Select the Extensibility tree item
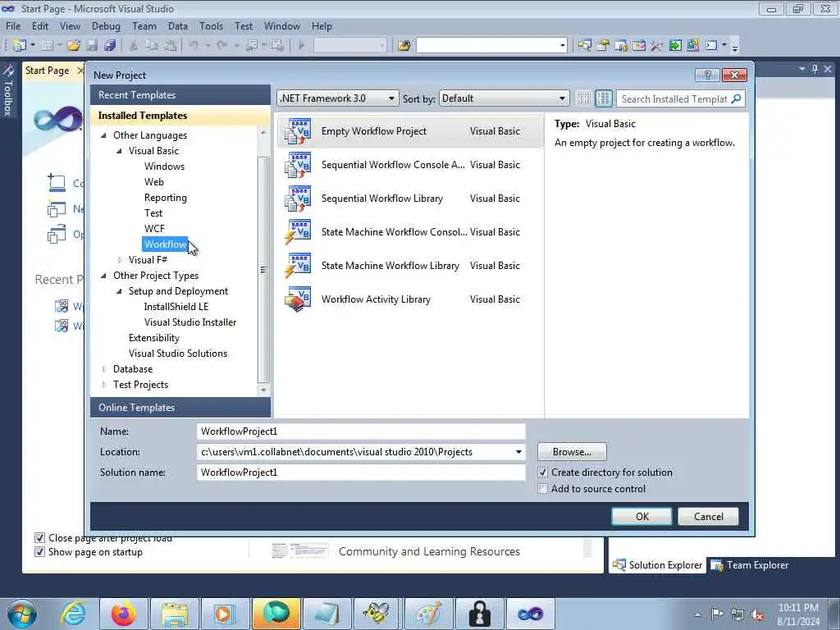840x630 pixels. pyautogui.click(x=153, y=338)
